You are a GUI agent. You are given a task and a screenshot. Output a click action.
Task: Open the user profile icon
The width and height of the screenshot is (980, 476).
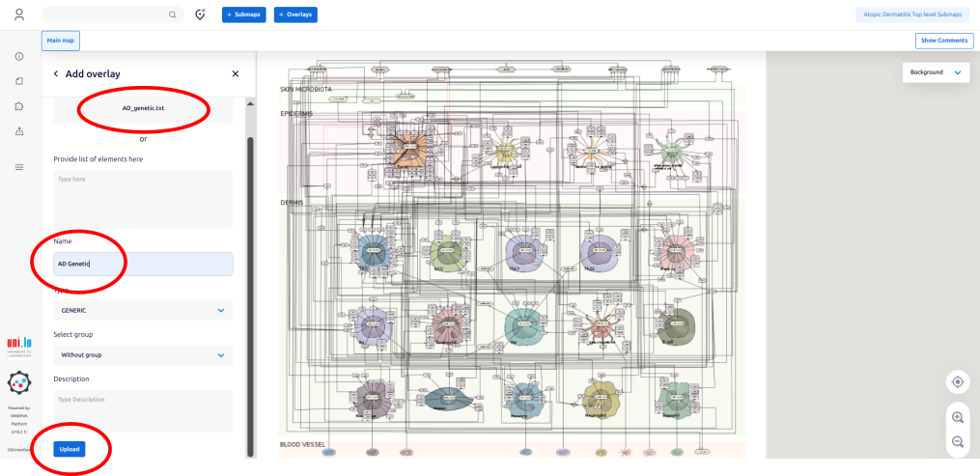[x=19, y=14]
